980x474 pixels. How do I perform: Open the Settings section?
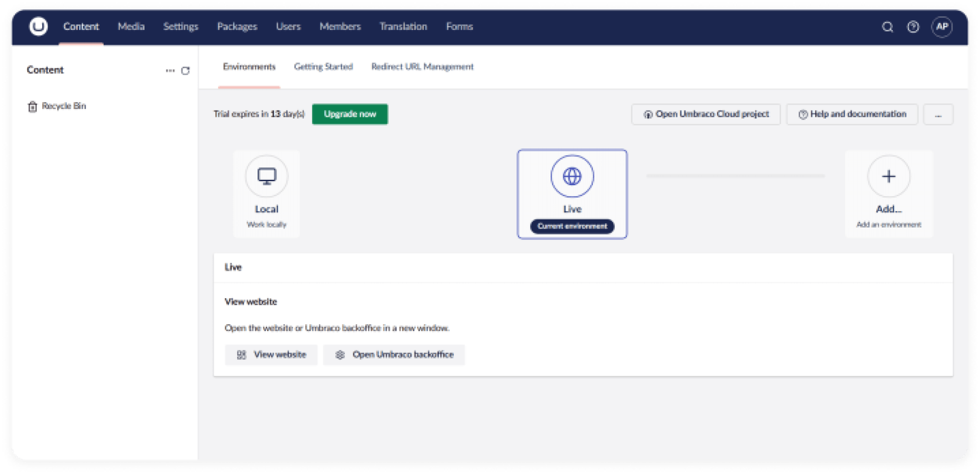click(181, 26)
